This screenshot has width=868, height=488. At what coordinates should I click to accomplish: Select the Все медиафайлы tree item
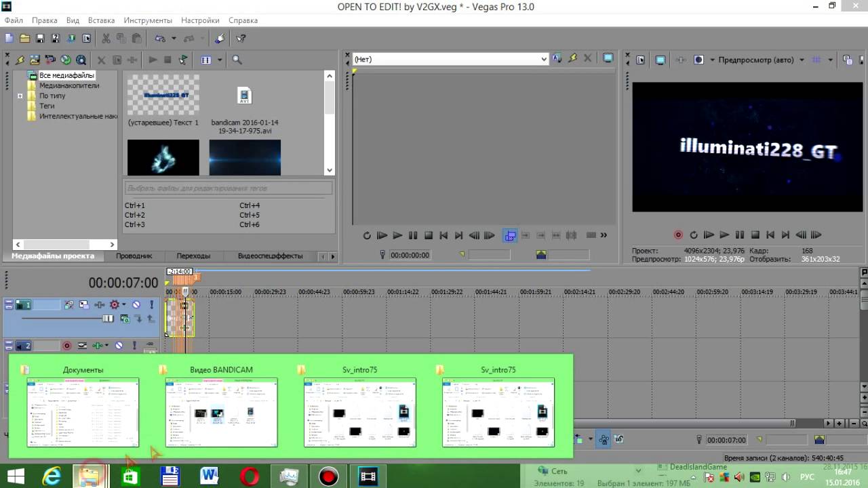(66, 75)
